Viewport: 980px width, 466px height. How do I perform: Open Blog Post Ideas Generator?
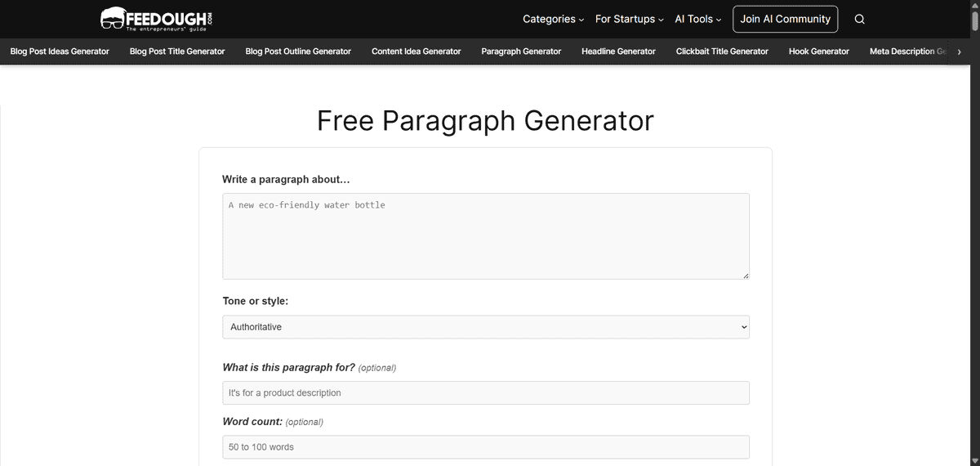[x=60, y=52]
